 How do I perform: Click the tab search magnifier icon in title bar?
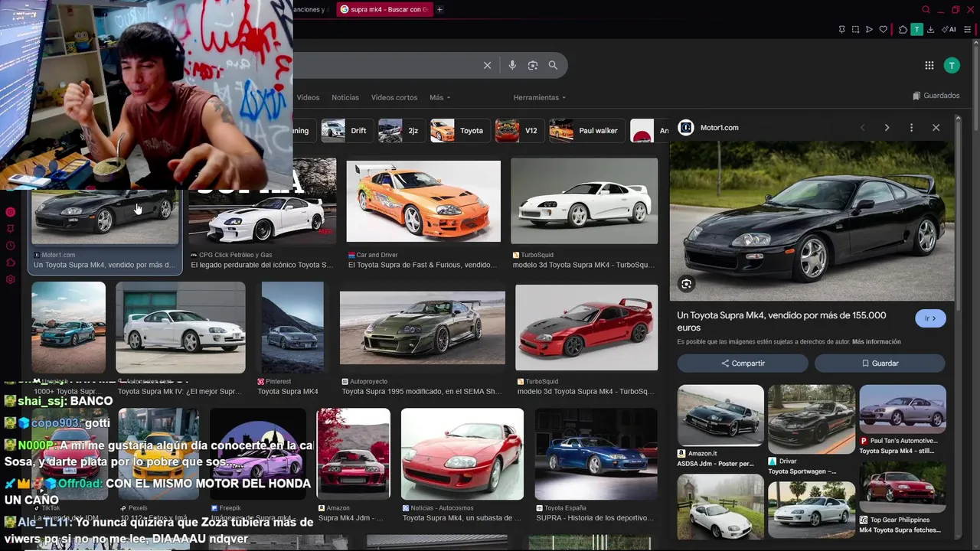(x=926, y=9)
